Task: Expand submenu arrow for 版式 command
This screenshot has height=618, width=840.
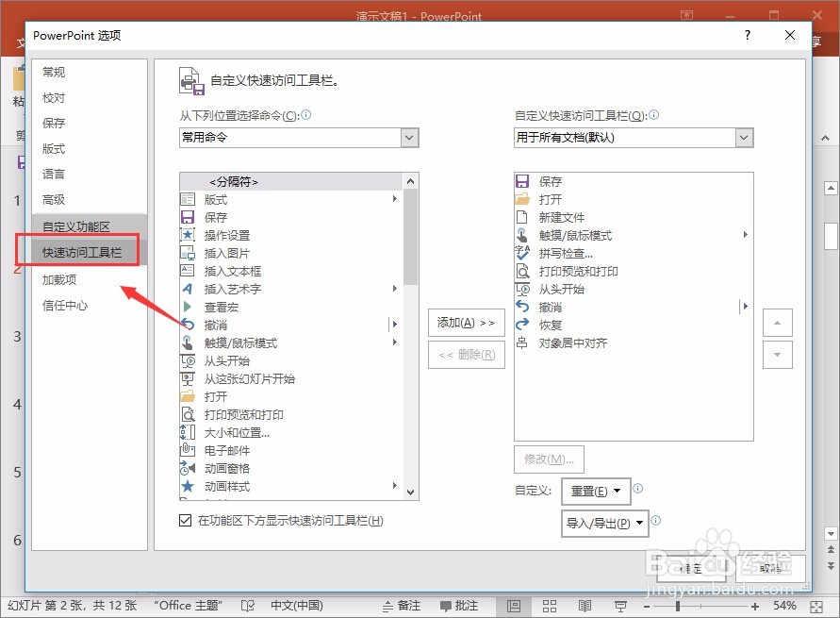Action: point(394,199)
